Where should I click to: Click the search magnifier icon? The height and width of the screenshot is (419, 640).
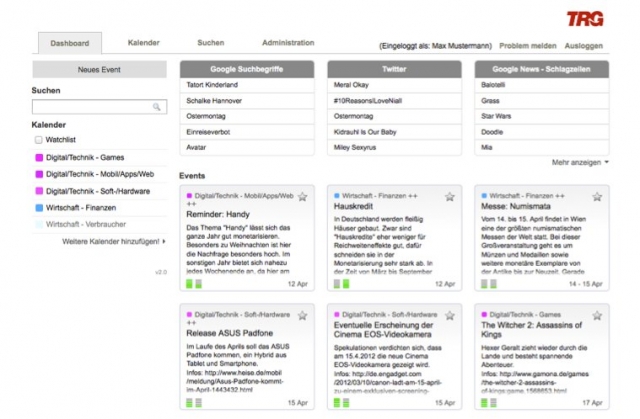(x=158, y=106)
